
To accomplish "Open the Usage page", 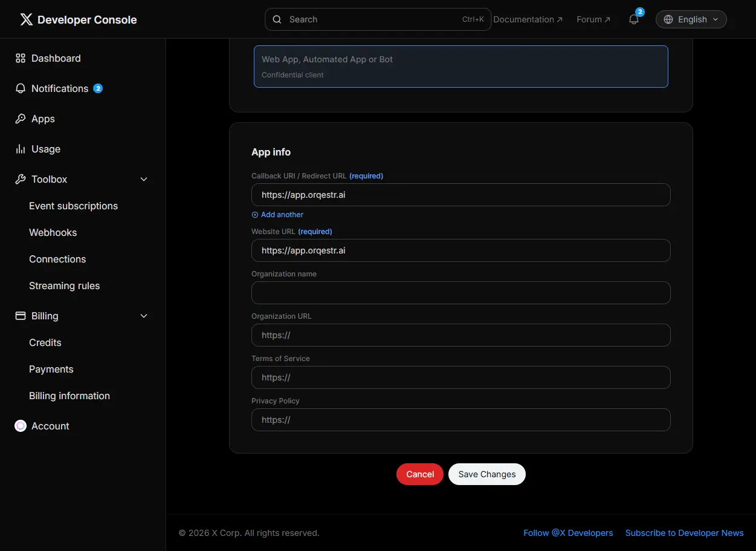I will 46,149.
